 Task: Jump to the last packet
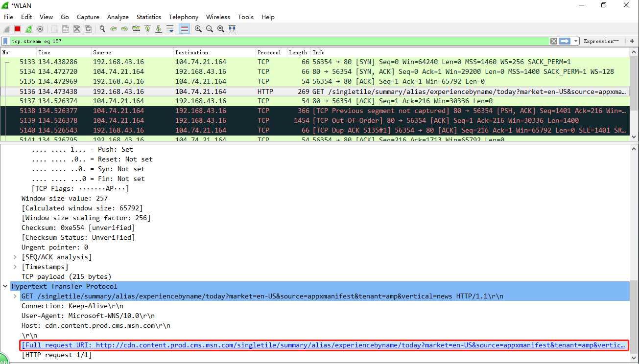[x=159, y=29]
